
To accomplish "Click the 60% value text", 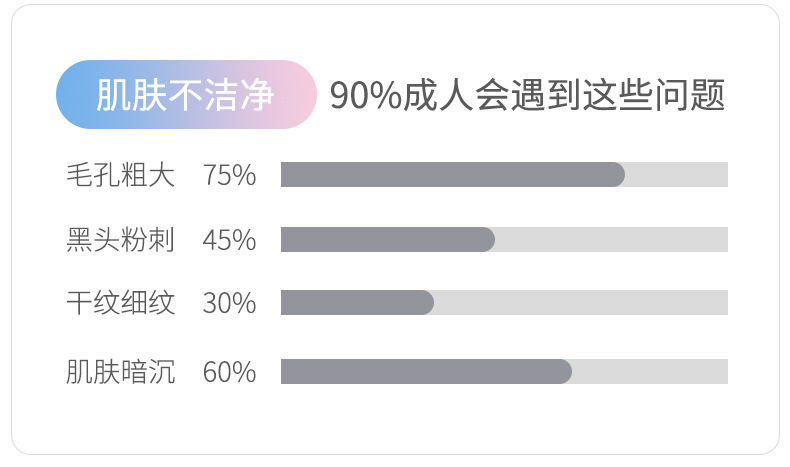I will [229, 372].
